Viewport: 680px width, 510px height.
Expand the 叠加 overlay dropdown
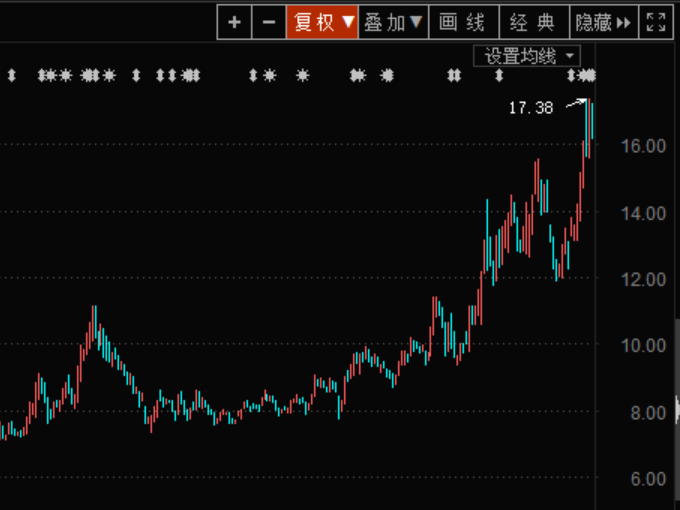click(x=394, y=22)
